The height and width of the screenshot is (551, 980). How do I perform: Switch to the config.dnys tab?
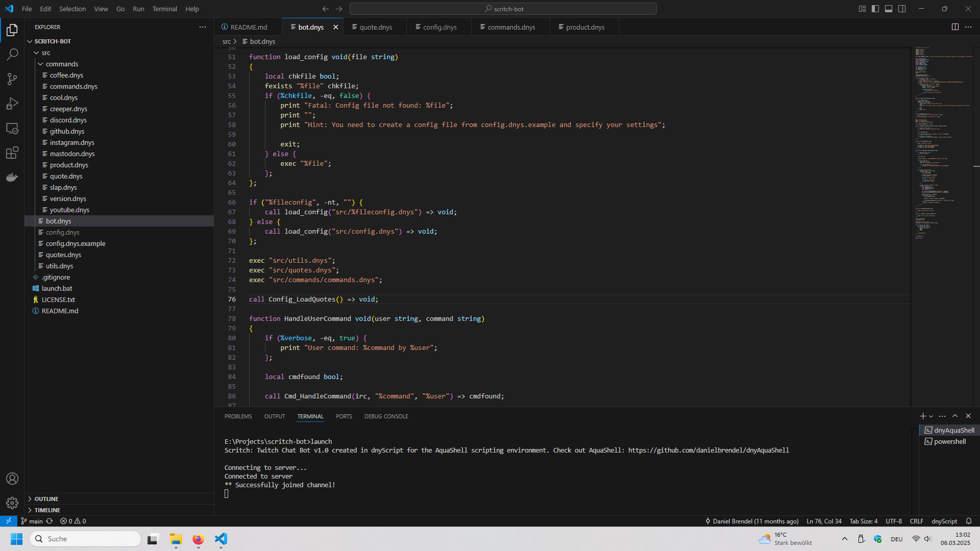click(439, 27)
